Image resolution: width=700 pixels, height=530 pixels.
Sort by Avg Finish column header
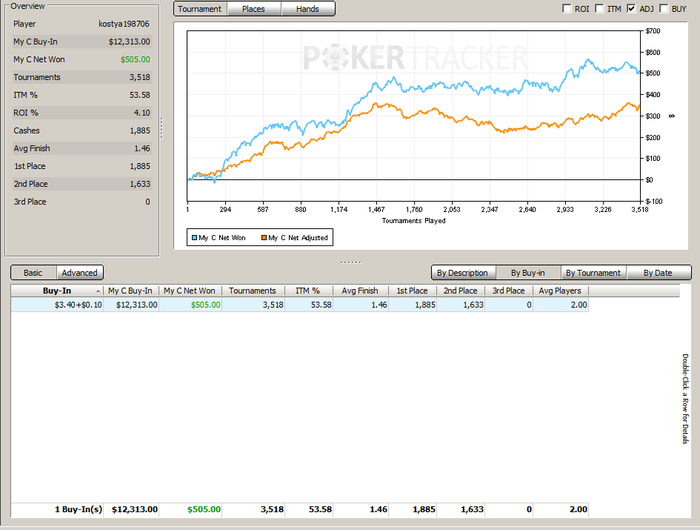click(x=360, y=291)
